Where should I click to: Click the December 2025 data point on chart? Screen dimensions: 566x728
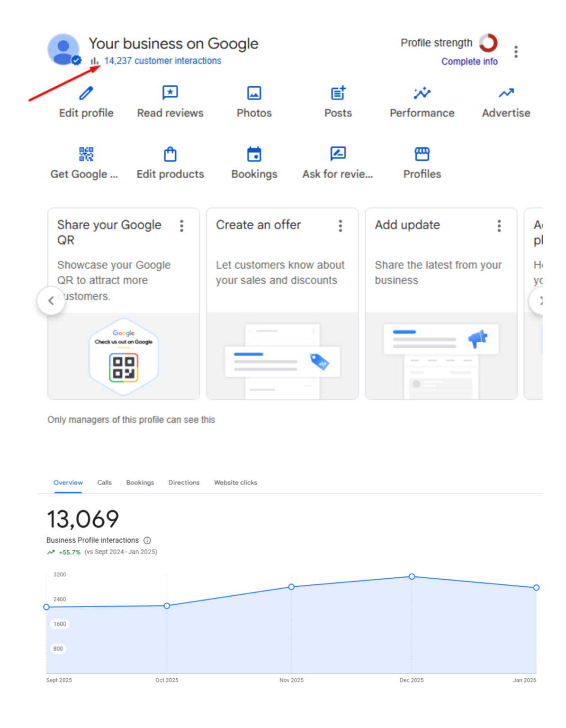coord(412,577)
